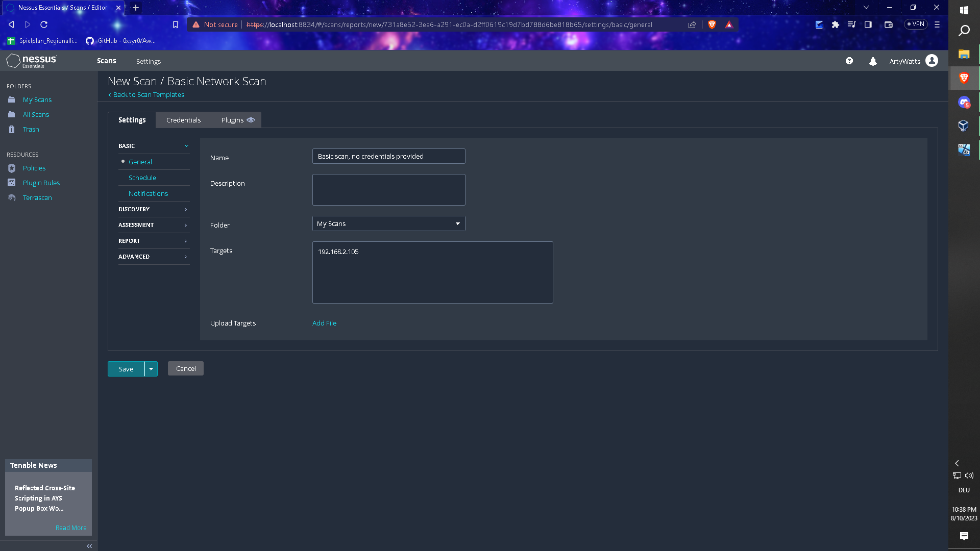The height and width of the screenshot is (551, 980).
Task: Open Nessus help via the question mark icon
Action: [x=849, y=61]
